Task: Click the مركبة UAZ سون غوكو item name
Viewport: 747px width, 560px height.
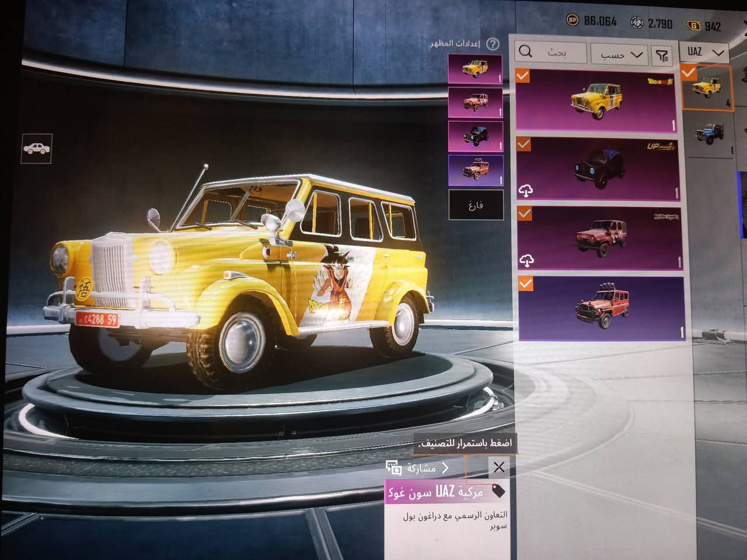Action: 435,492
